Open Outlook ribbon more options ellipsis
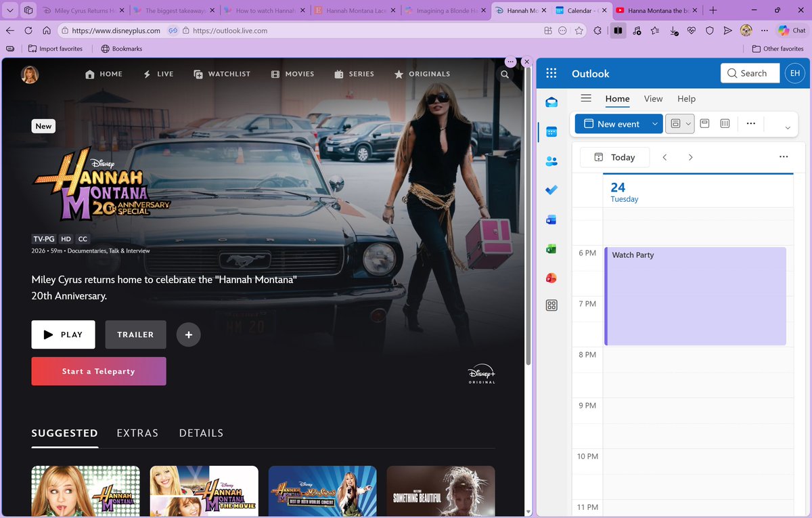 point(750,124)
